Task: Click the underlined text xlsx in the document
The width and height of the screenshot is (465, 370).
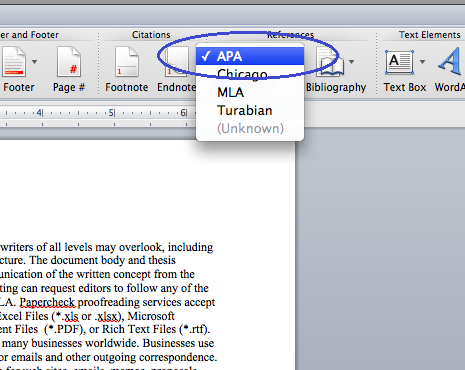Action: [x=107, y=316]
